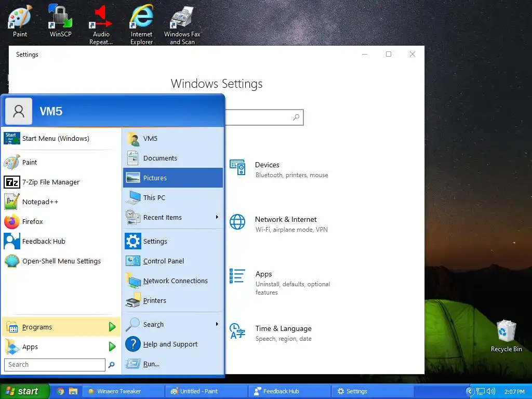The width and height of the screenshot is (532, 399).
Task: Open File Explorer quick launch icon
Action: tap(73, 391)
